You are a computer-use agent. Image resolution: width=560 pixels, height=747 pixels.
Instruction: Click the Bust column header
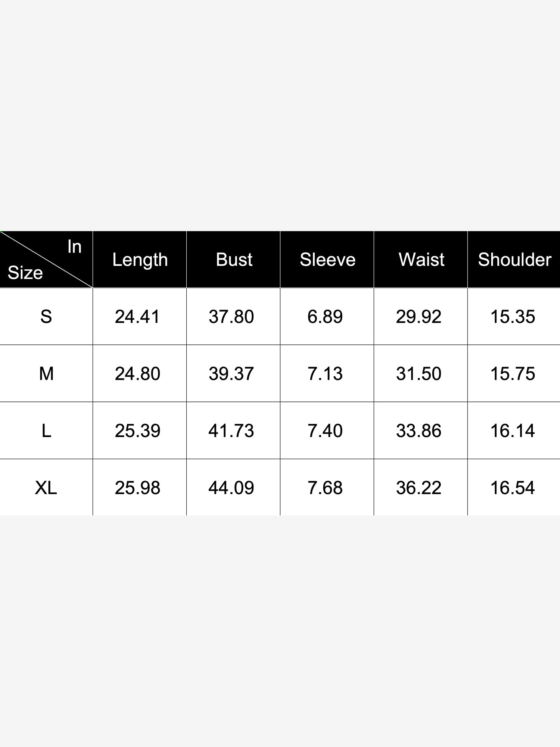(x=234, y=260)
